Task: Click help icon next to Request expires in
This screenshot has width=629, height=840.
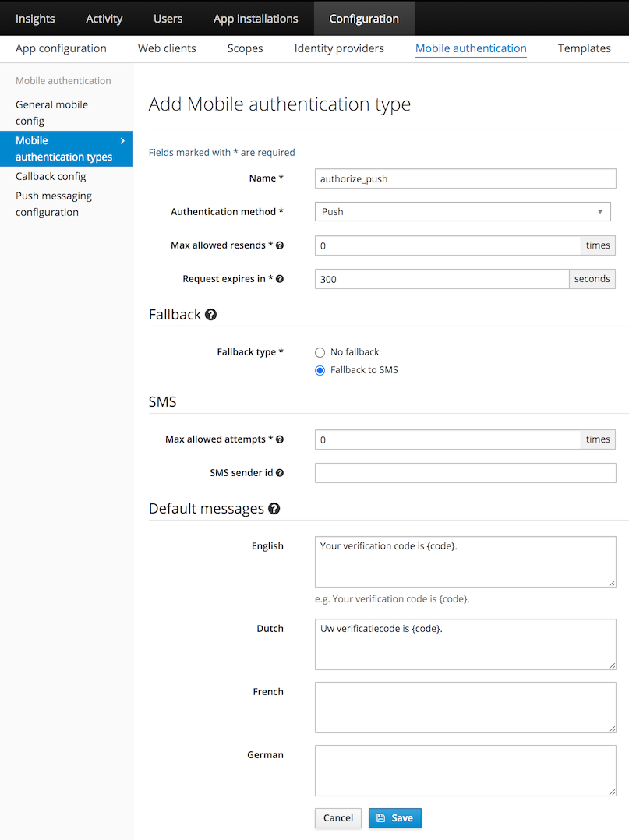Action: (280, 279)
